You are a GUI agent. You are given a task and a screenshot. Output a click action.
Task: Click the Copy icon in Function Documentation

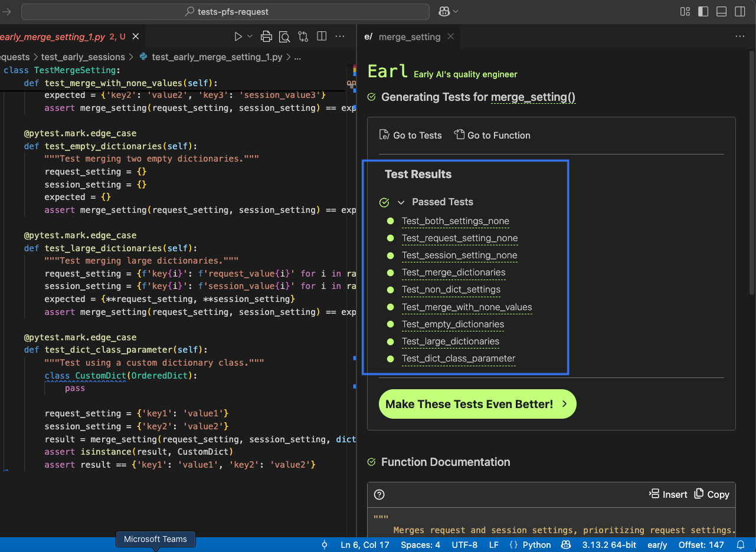point(712,494)
